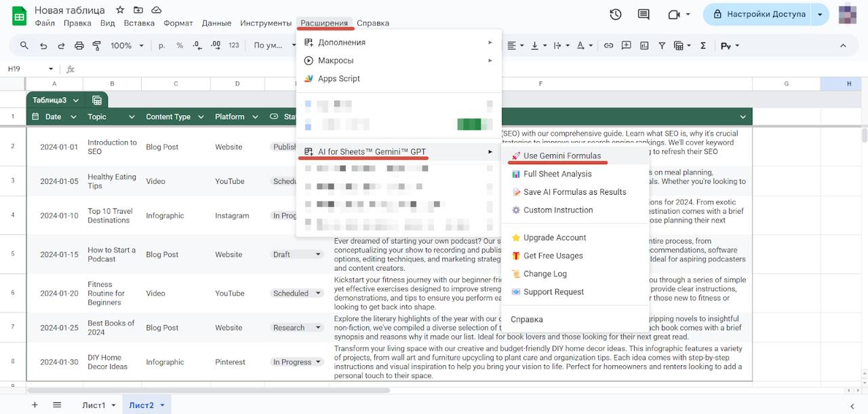Open horizontal align dropdown
This screenshot has width=868, height=414.
(515, 45)
